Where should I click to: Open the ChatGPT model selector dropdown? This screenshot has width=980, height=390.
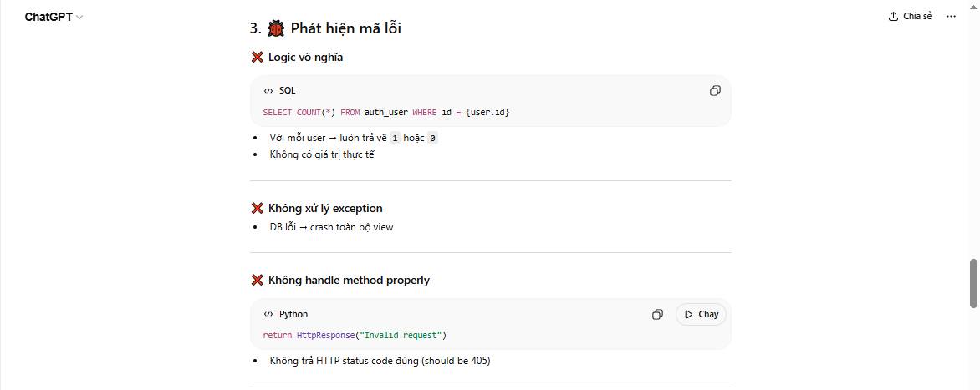54,17
